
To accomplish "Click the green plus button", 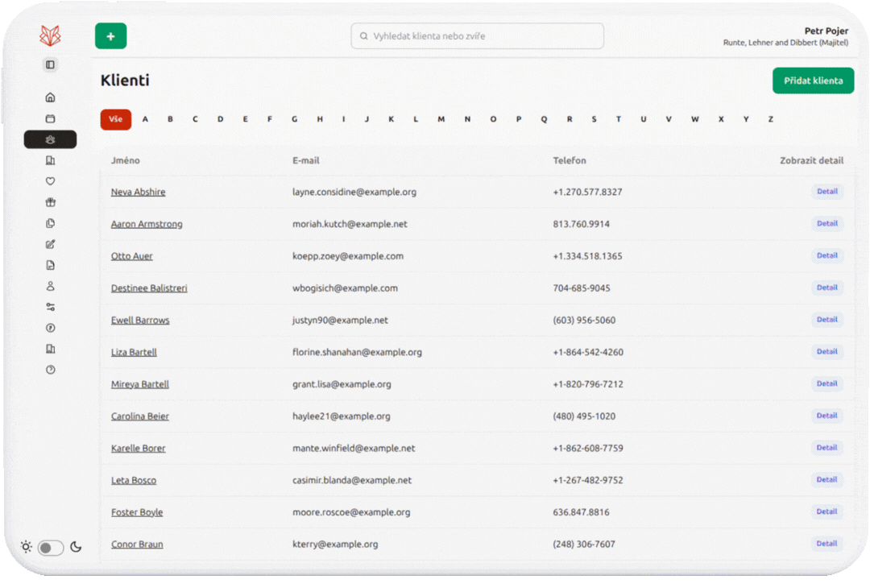I will click(110, 36).
